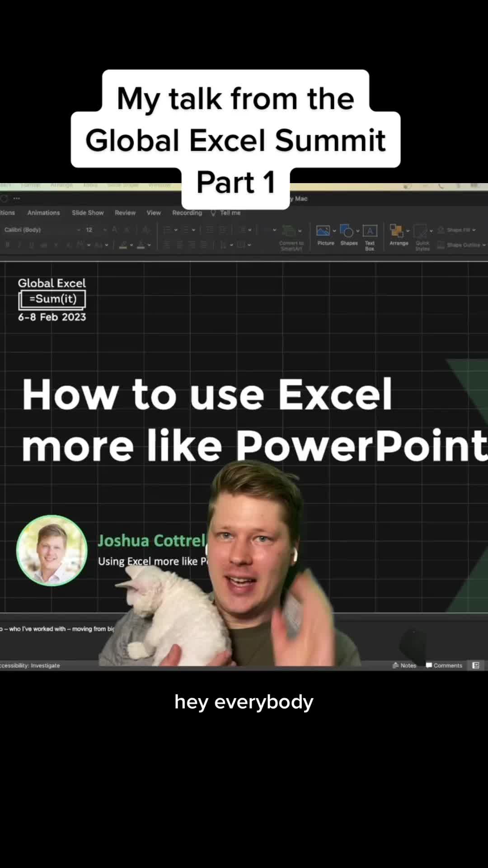
Task: Click Convert to SmartArt
Action: coord(291,238)
